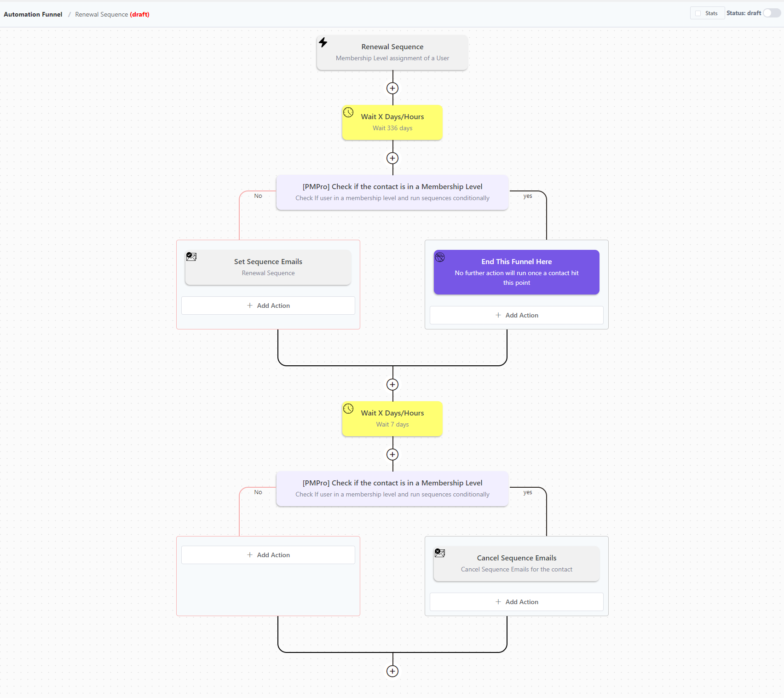Image resolution: width=784 pixels, height=698 pixels.
Task: Click the email icon on Cancel Sequence Emails
Action: pos(440,553)
